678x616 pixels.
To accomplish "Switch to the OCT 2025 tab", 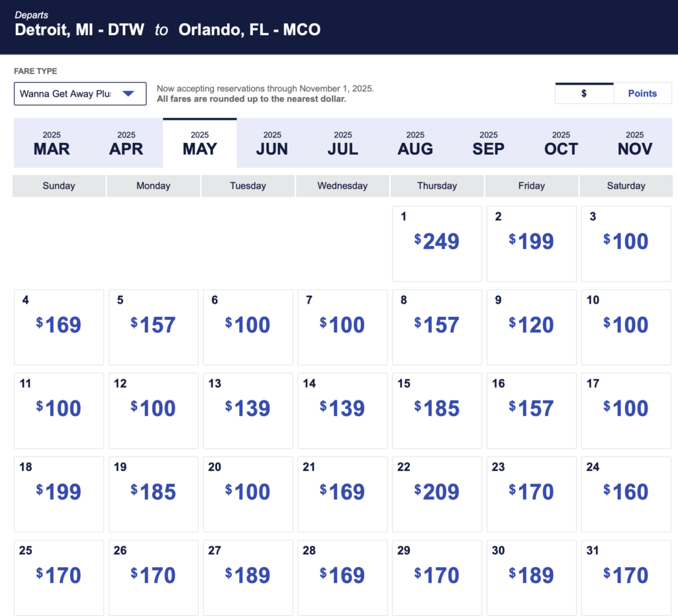I will [561, 143].
